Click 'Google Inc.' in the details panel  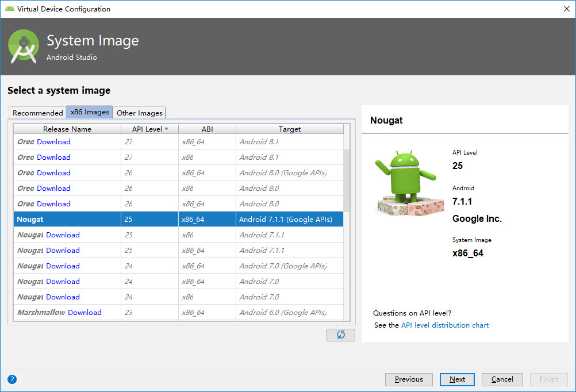coord(477,218)
